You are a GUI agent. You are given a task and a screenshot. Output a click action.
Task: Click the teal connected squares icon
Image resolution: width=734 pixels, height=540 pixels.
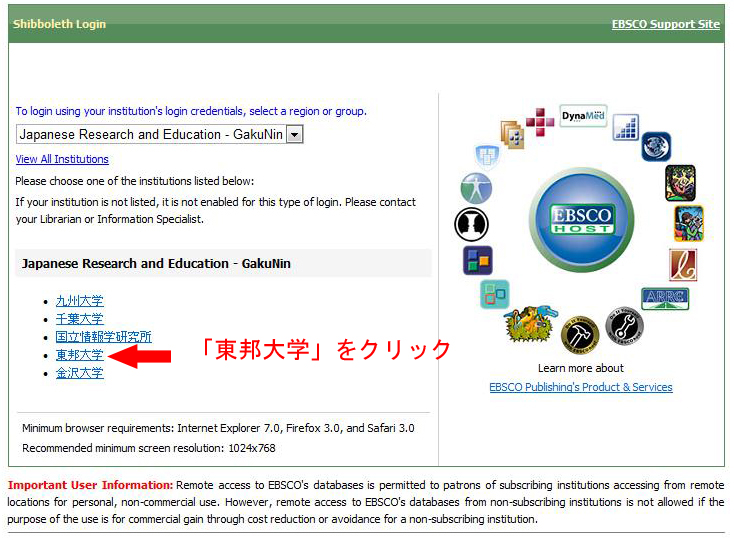495,294
